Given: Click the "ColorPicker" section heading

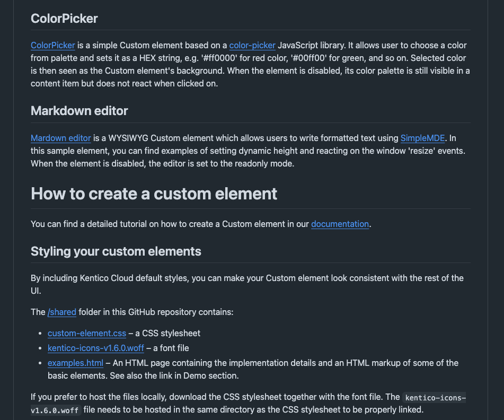Looking at the screenshot, I should point(64,19).
